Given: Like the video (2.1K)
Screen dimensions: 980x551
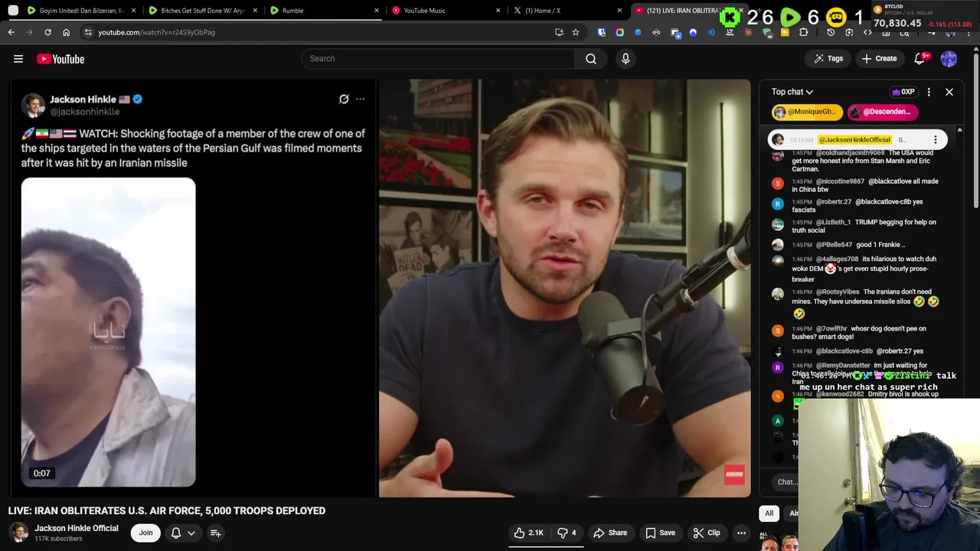Looking at the screenshot, I should coord(528,533).
